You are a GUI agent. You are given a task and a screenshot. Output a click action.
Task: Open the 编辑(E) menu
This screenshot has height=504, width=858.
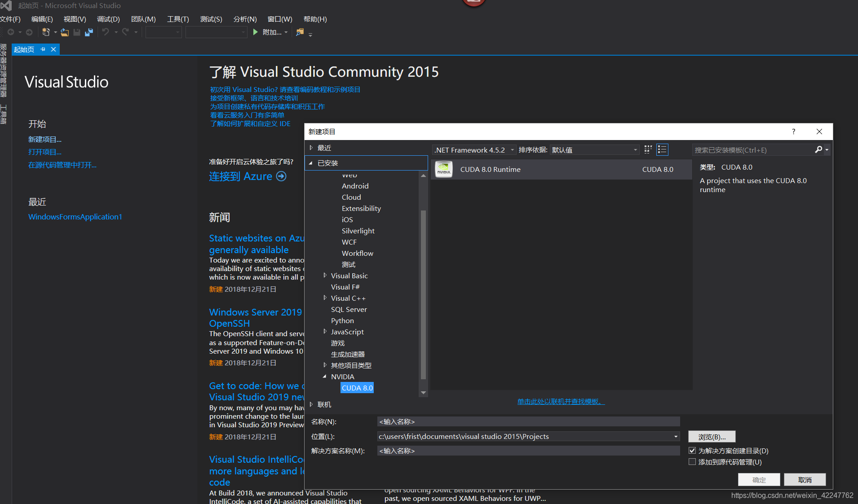(x=42, y=19)
